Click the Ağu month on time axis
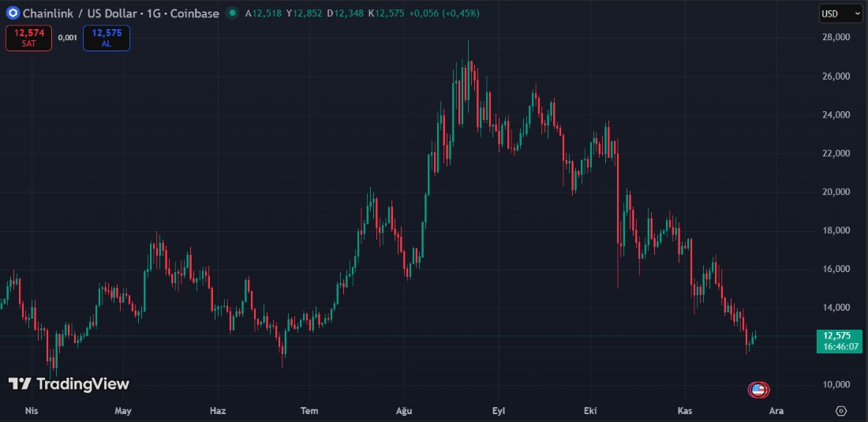This screenshot has height=422, width=868. 404,410
